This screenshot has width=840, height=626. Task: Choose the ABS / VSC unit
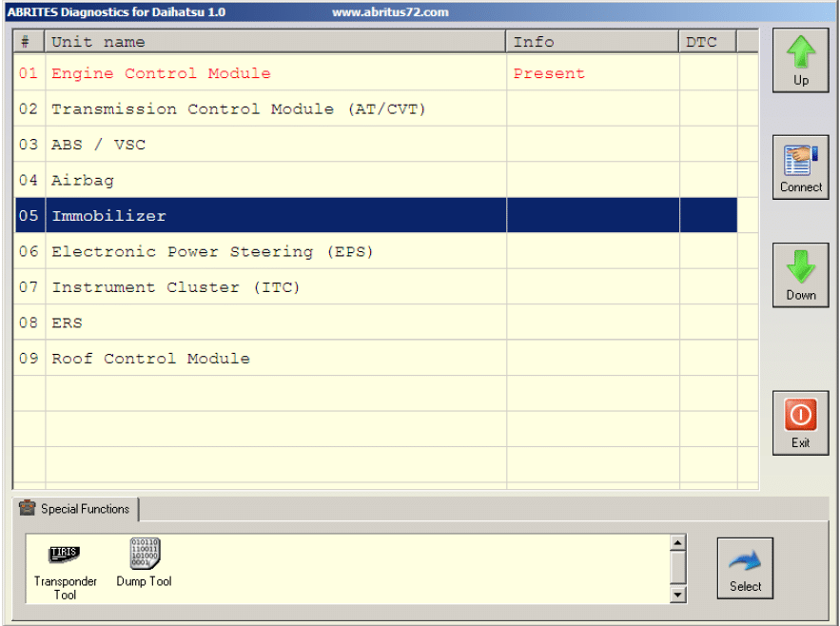click(x=98, y=145)
